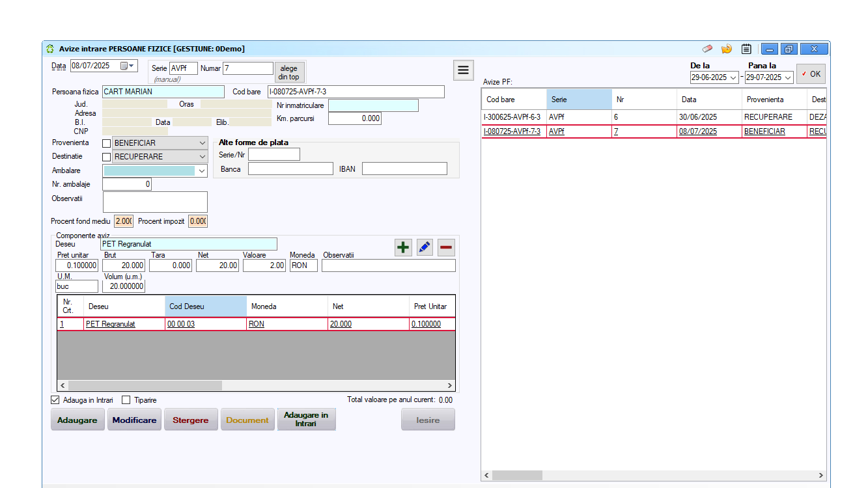Image resolution: width=868 pixels, height=488 pixels.
Task: Open the De la date dropdown
Action: [x=733, y=77]
